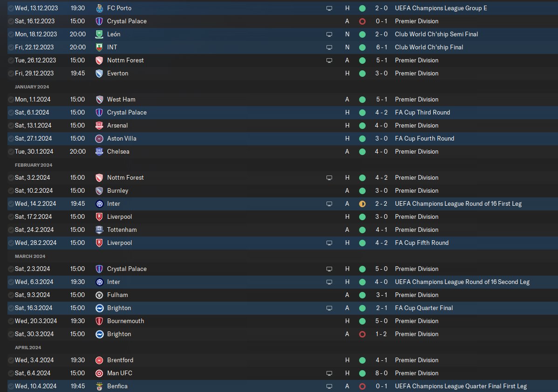The image size is (558, 392).
Task: Open the Chelsea team link
Action: (x=118, y=151)
